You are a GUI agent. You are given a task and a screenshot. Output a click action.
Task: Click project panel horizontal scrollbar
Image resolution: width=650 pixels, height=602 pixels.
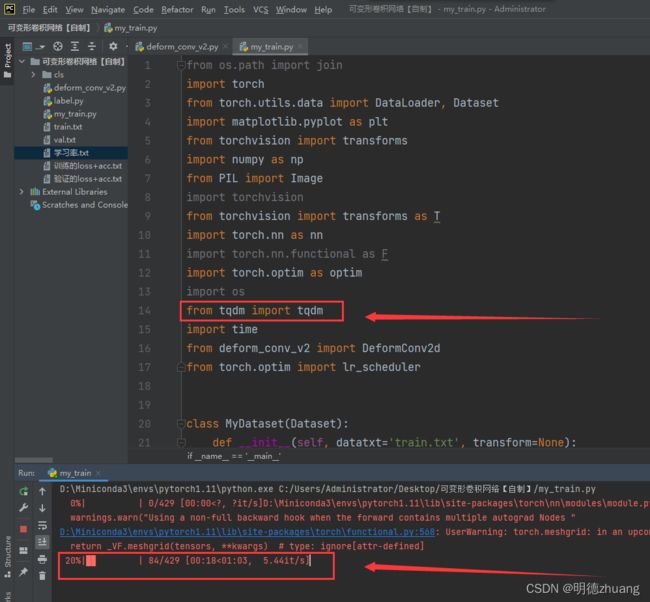[34, 460]
